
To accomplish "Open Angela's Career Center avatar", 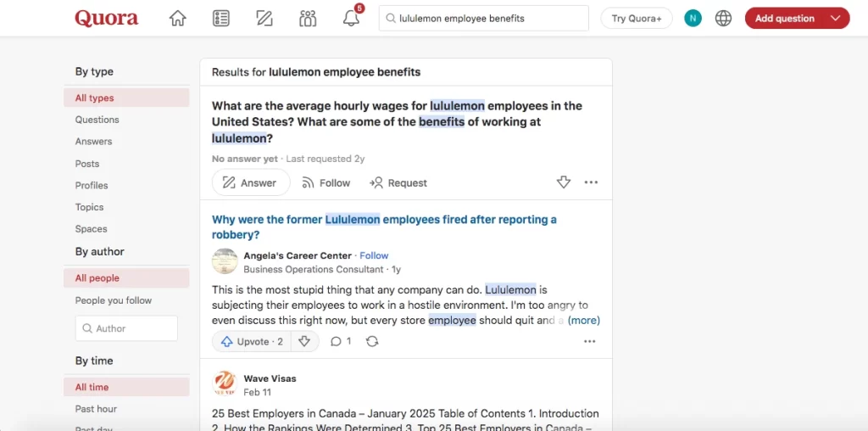I will pyautogui.click(x=225, y=261).
